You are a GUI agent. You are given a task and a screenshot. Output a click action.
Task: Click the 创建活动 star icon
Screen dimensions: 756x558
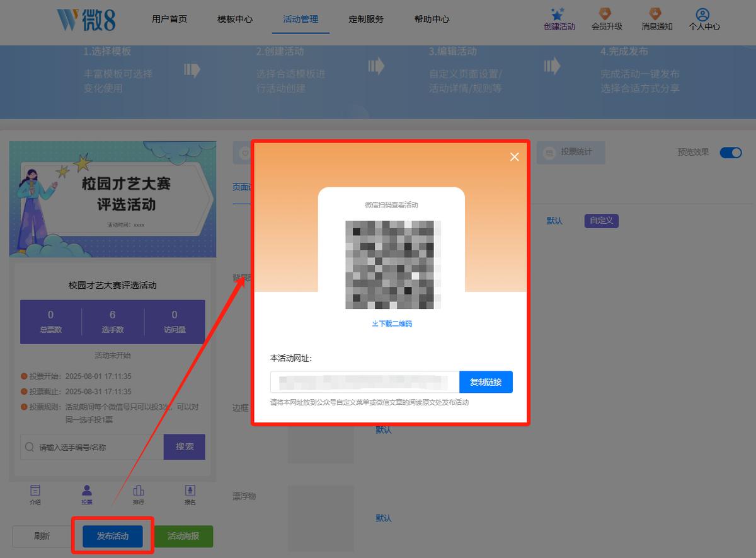(557, 14)
